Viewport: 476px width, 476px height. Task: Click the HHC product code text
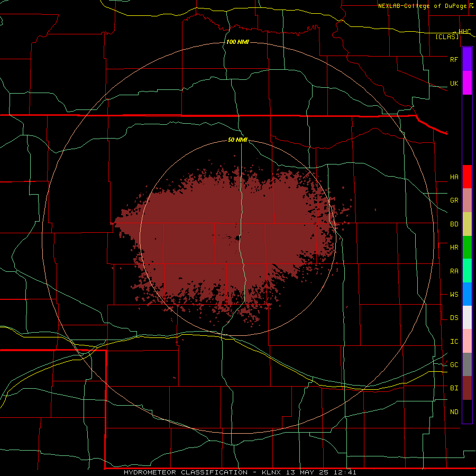point(464,32)
